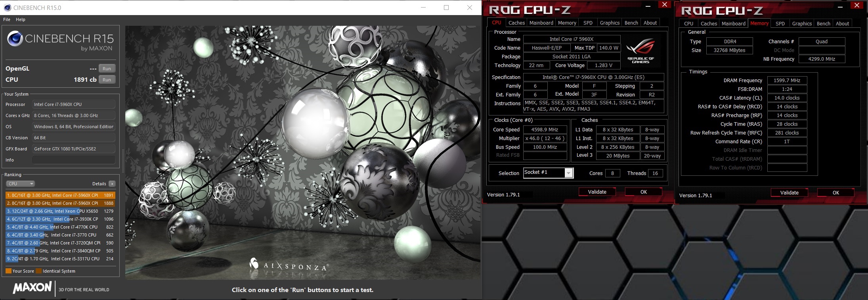This screenshot has width=868, height=300.
Task: Click the MAXON logo at bottom left
Action: pyautogui.click(x=33, y=288)
